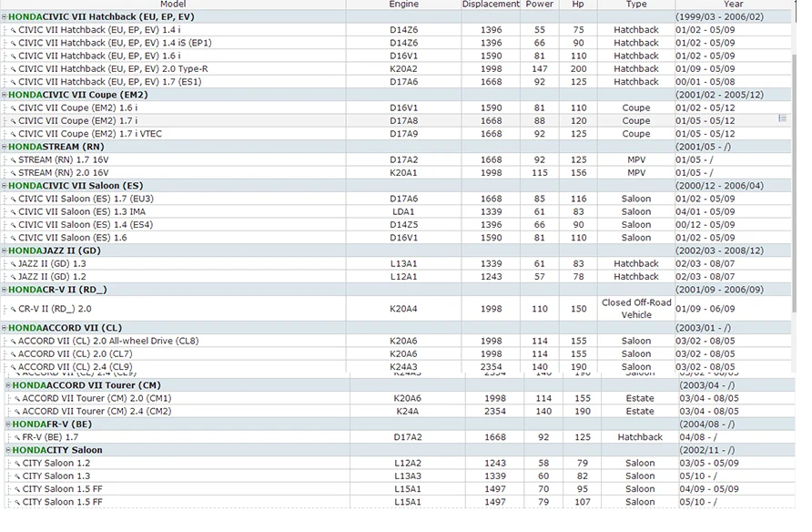Click the icon beside CITY Saloon 1.2

(17, 464)
